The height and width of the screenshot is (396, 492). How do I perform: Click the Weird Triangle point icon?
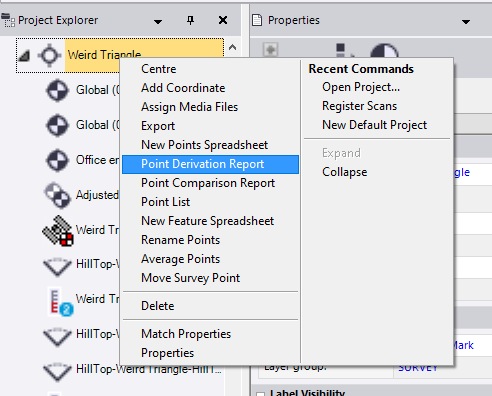(49, 55)
